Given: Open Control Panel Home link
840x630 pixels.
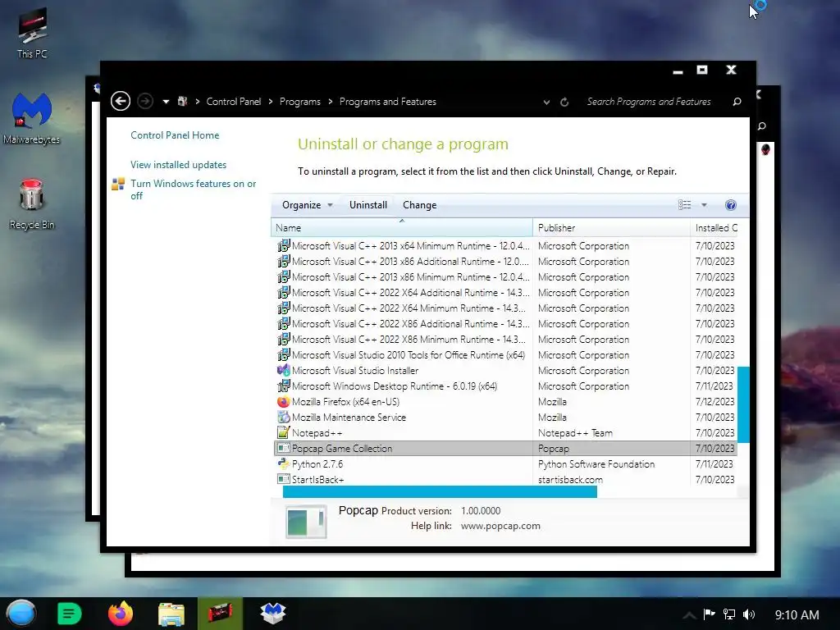Looking at the screenshot, I should tap(175, 135).
